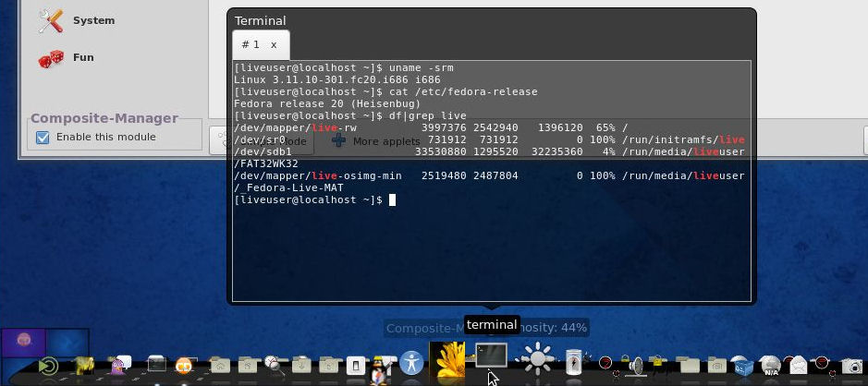Click the terminal tooltip label above dock

coord(492,325)
